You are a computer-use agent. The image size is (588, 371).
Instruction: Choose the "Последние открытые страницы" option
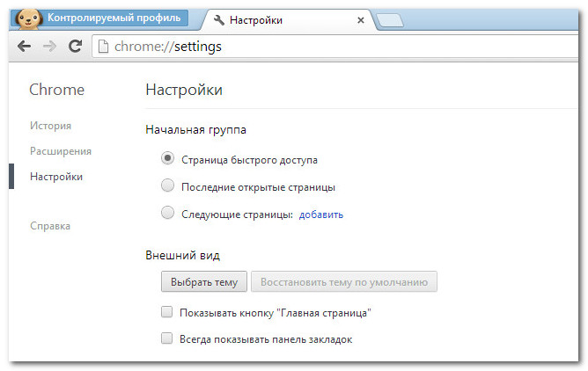click(x=167, y=186)
